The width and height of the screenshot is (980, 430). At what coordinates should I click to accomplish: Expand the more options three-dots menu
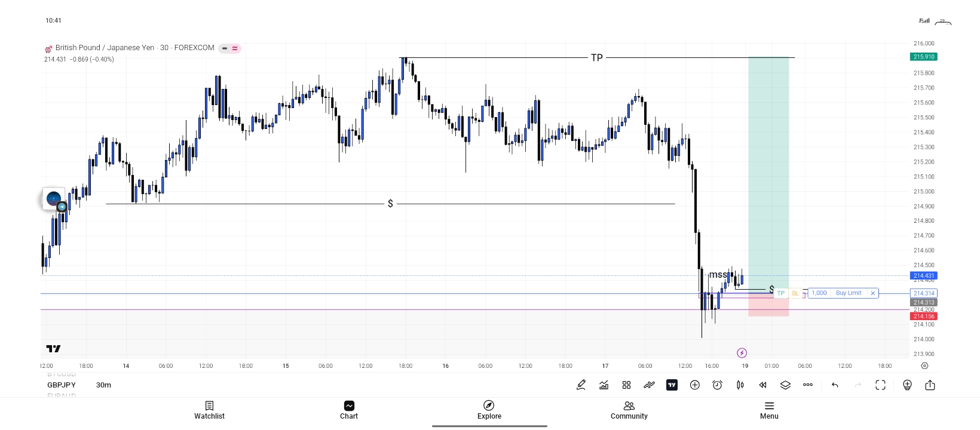point(808,385)
